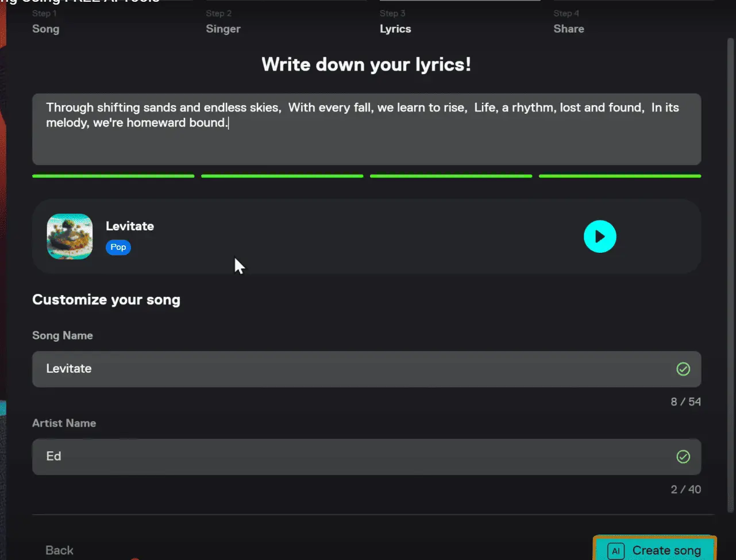The width and height of the screenshot is (736, 560).
Task: Click the Levitate song title text
Action: click(129, 226)
